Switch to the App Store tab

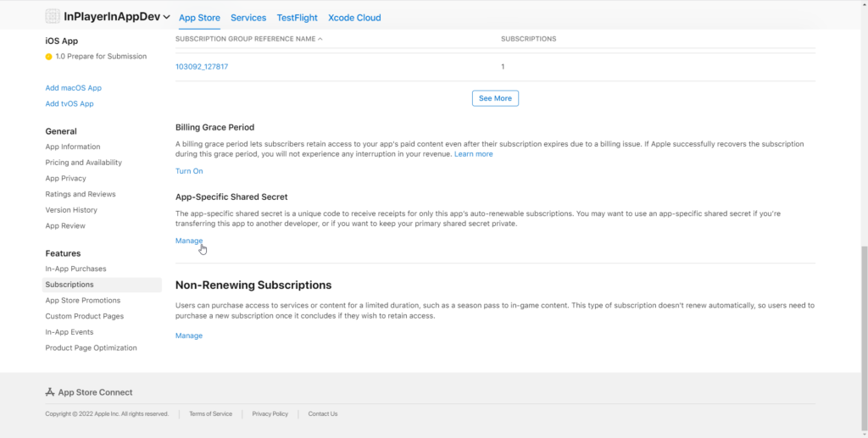tap(199, 18)
